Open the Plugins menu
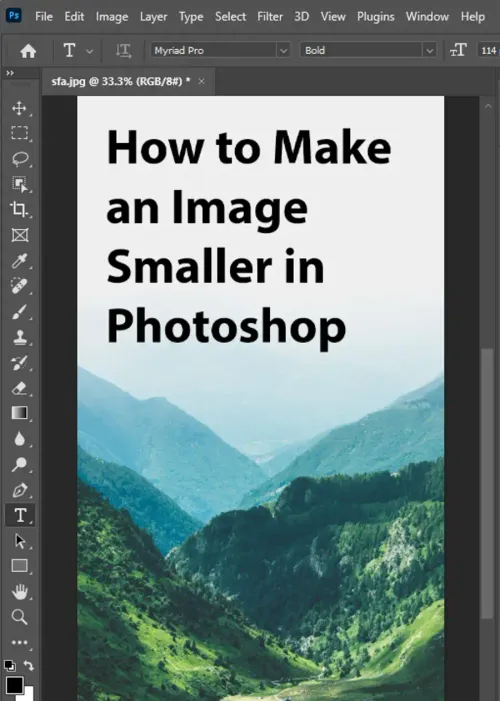Viewport: 500px width, 701px height. [376, 17]
